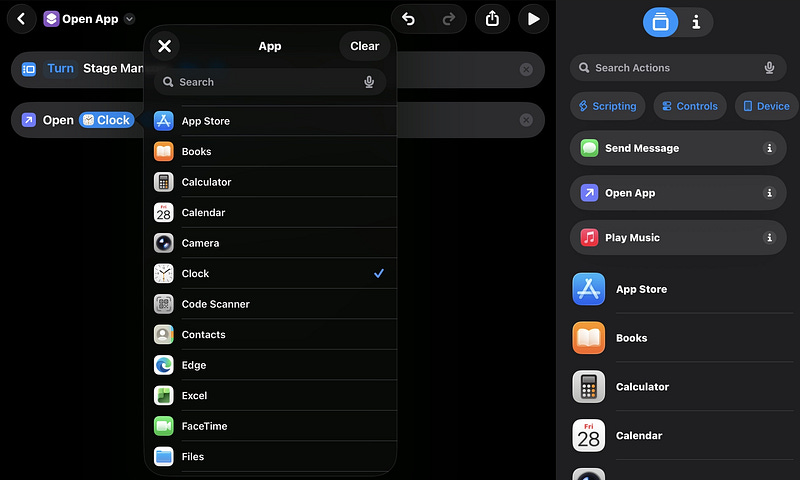
Task: Close the App picker popup
Action: [165, 46]
